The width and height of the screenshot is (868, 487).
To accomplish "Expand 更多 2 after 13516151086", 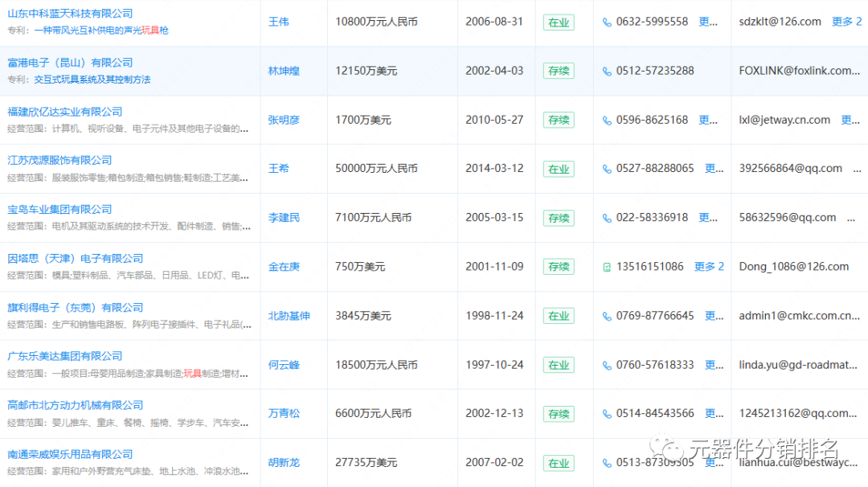I will (709, 266).
